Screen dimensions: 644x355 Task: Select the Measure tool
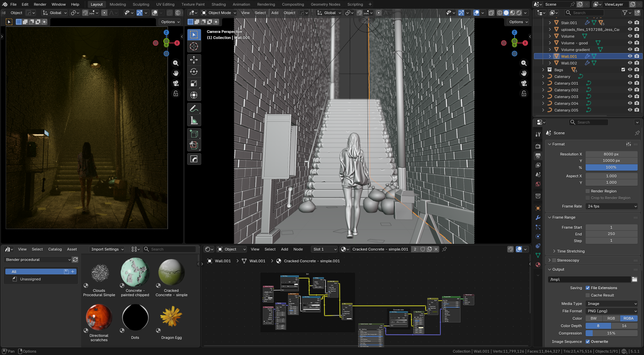(194, 120)
